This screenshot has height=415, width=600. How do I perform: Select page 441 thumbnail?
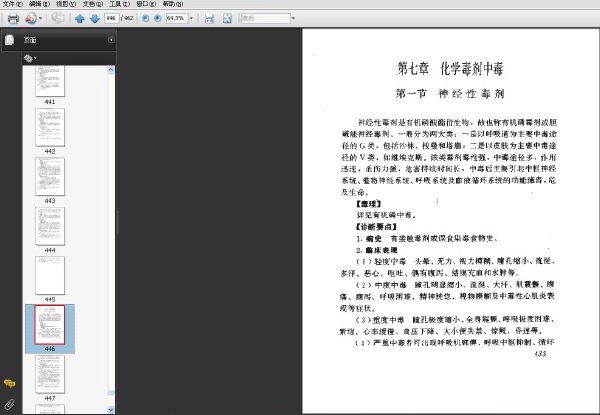point(50,81)
